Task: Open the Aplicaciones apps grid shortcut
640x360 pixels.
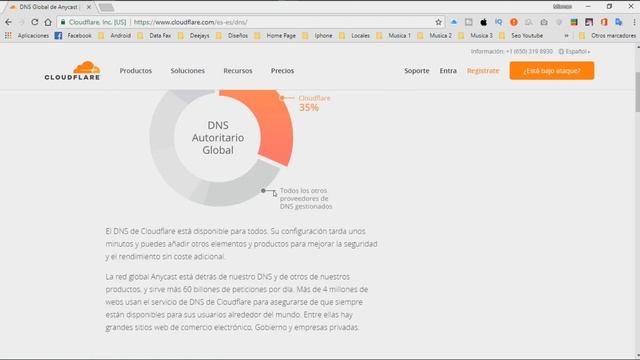Action: click(x=27, y=36)
